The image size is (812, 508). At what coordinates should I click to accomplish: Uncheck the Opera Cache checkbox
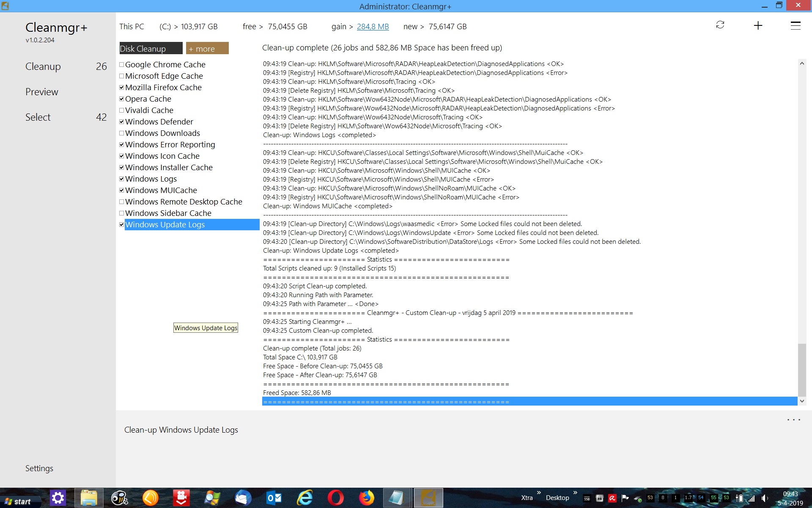tap(121, 99)
